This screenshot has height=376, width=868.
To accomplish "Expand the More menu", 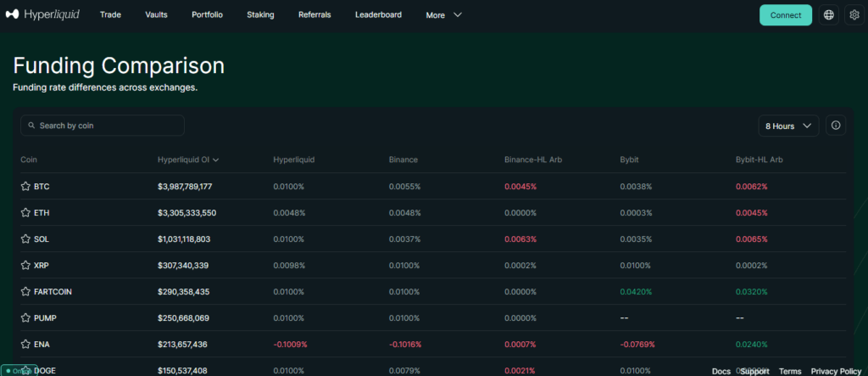I will click(444, 15).
